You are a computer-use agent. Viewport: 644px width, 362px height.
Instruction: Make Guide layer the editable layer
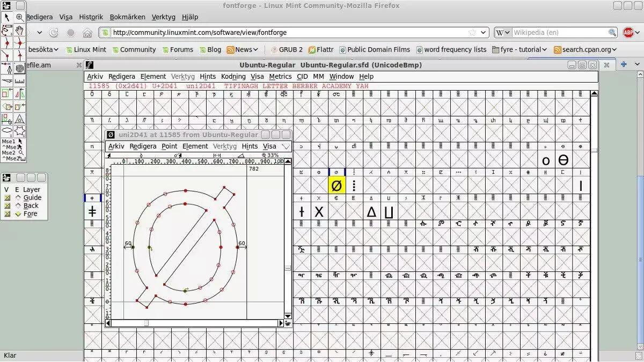tap(18, 198)
